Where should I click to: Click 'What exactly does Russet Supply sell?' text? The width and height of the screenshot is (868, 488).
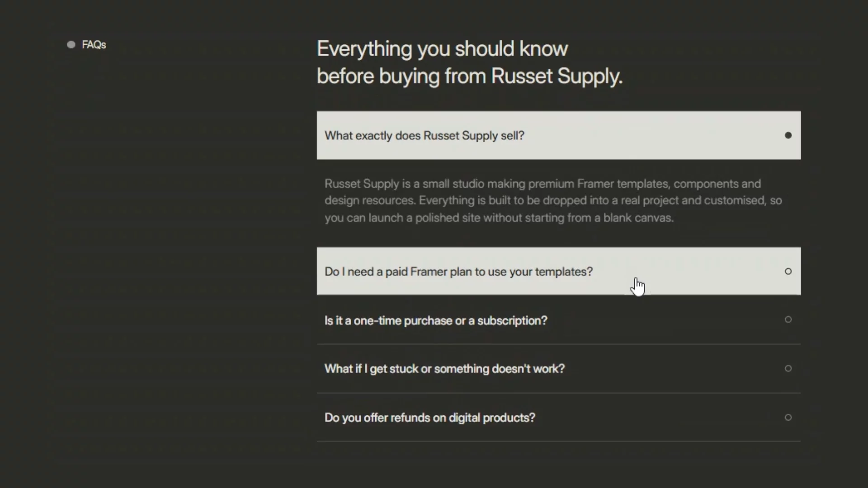[425, 136]
